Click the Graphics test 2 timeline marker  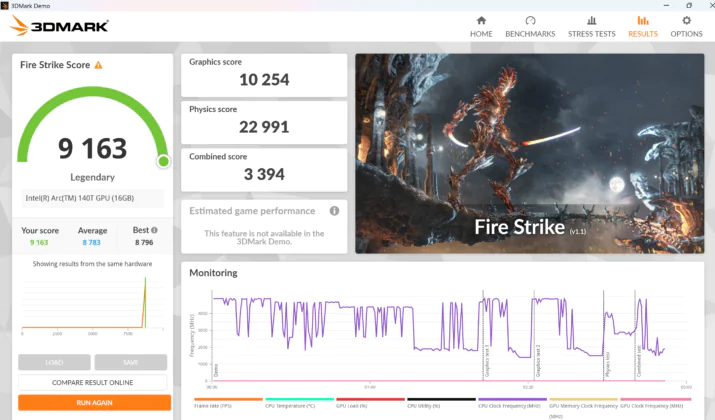coord(538,360)
